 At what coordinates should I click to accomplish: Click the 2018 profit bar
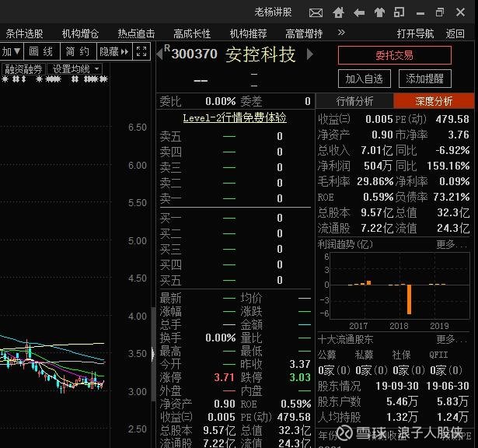(409, 299)
